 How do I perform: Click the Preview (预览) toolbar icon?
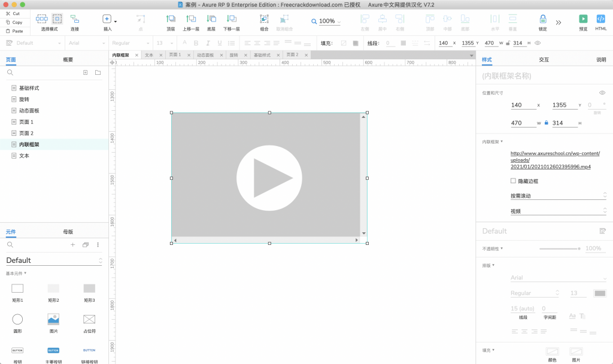(x=582, y=19)
